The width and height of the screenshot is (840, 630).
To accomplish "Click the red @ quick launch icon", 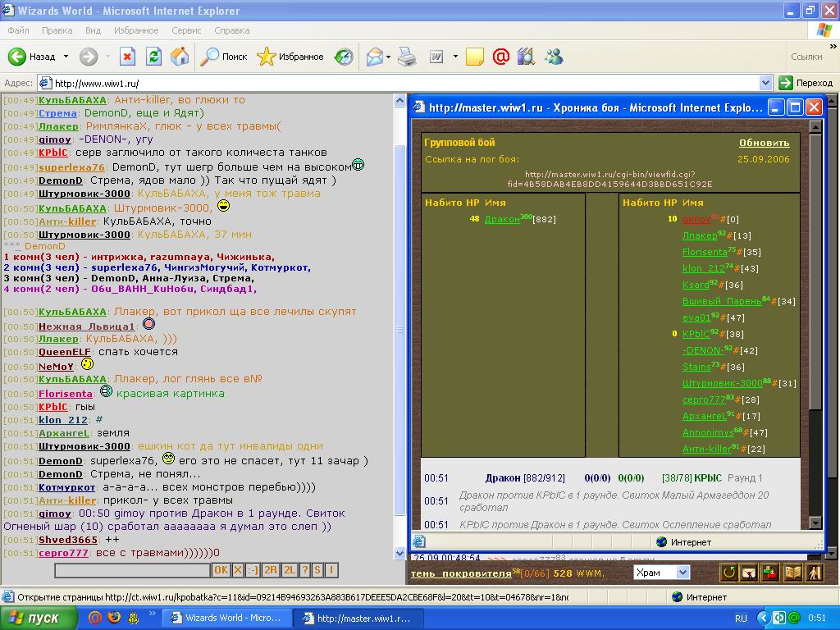I will [95, 618].
